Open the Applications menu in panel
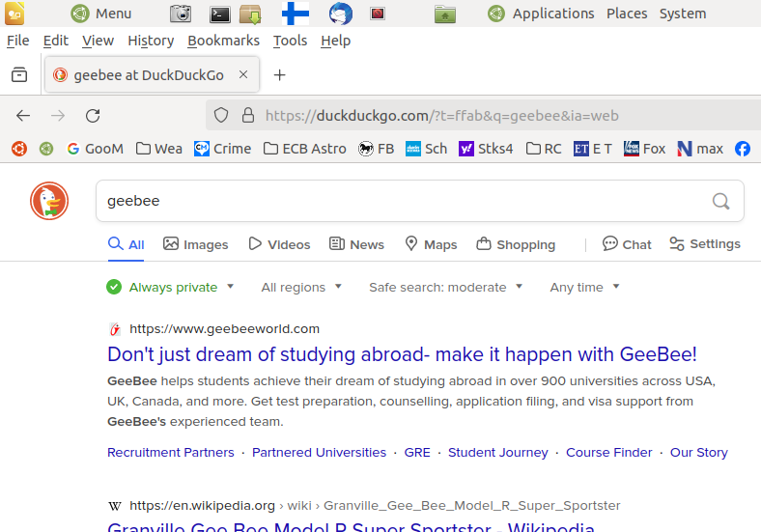This screenshot has height=532, width=761. point(541,14)
